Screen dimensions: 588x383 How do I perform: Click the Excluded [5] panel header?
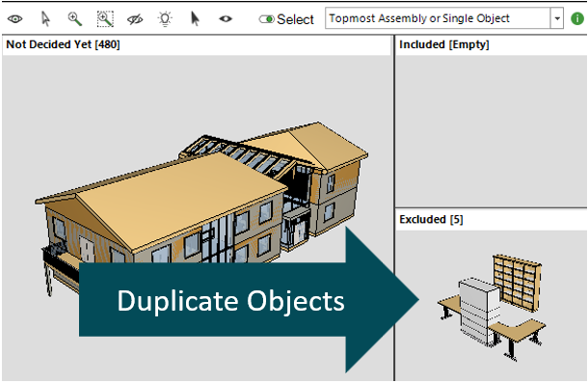431,219
